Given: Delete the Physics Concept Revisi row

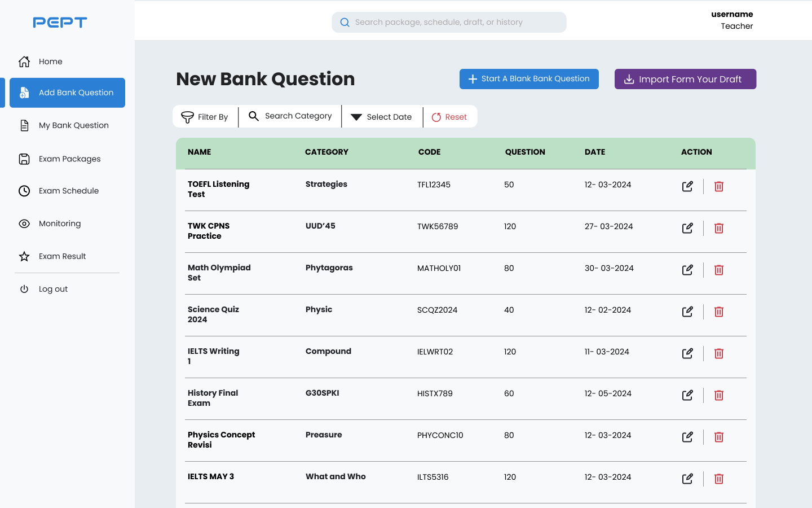Looking at the screenshot, I should (719, 437).
